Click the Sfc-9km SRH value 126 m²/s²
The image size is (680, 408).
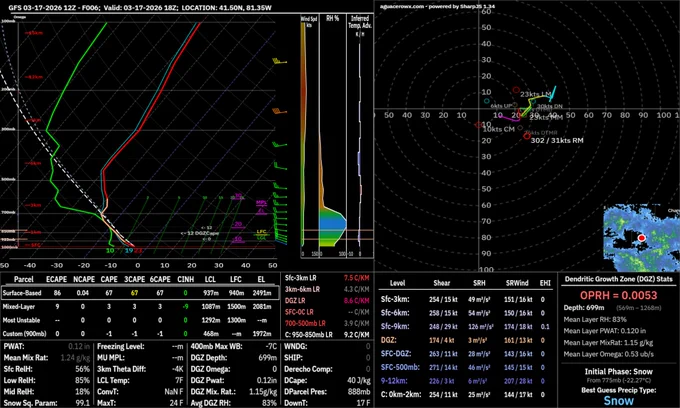pyautogui.click(x=481, y=326)
